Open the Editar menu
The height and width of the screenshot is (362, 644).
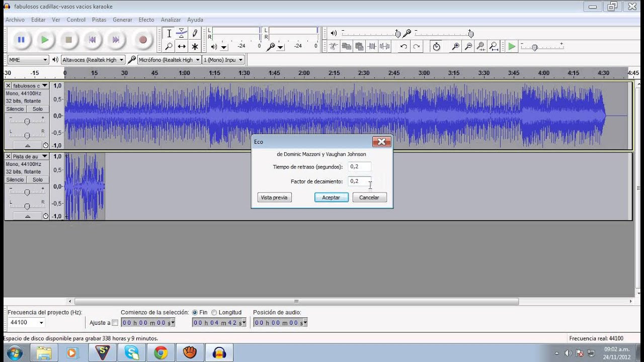(x=38, y=20)
